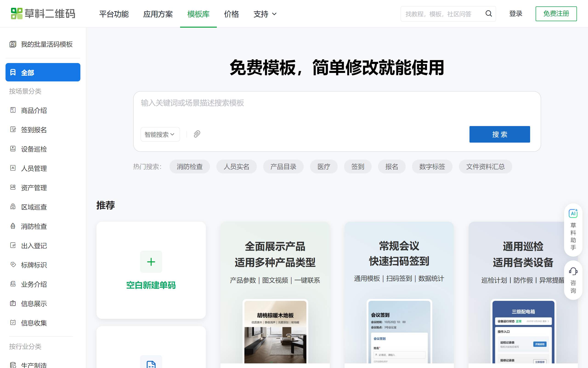Click the magnifier icon in top search box
The height and width of the screenshot is (368, 588).
[489, 14]
